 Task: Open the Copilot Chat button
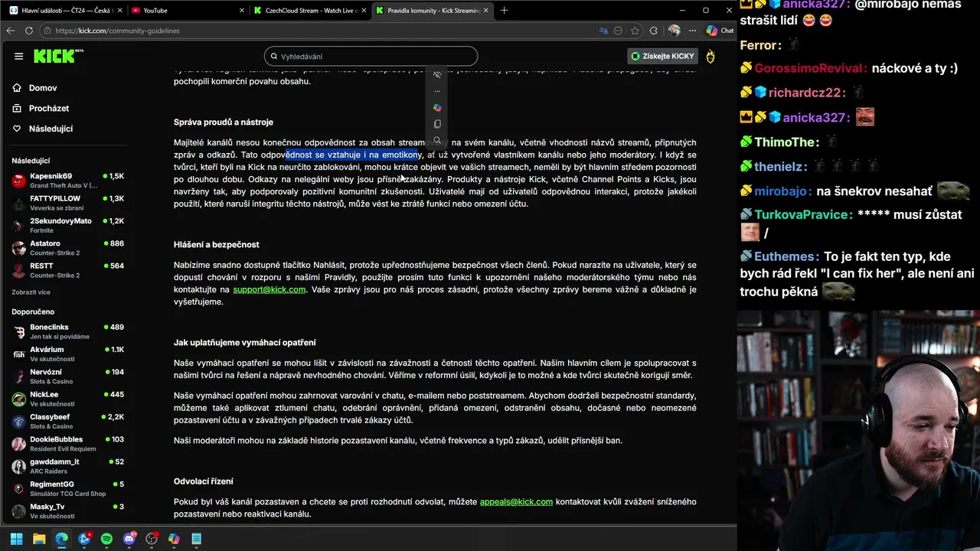[x=719, y=31]
